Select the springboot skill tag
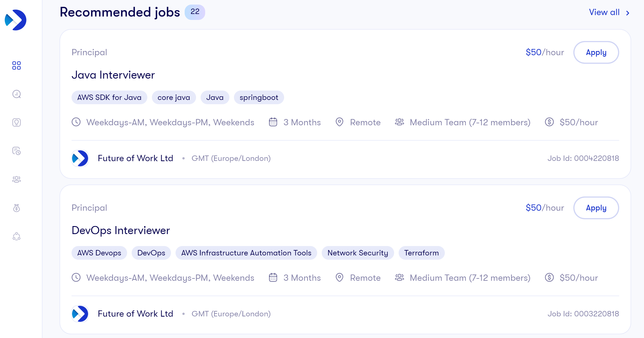Viewport: 644px width, 338px height. (x=259, y=98)
